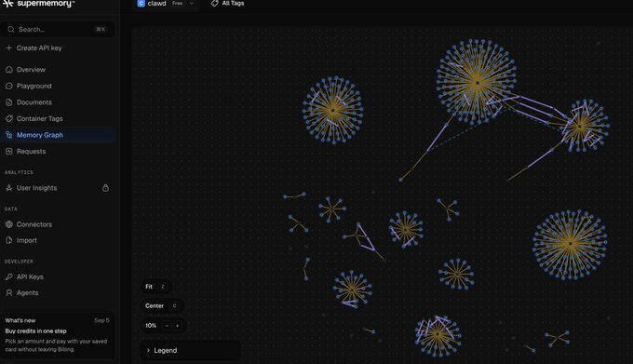Image resolution: width=633 pixels, height=364 pixels.
Task: Click the plus icon beside Create API key
Action: coord(9,47)
